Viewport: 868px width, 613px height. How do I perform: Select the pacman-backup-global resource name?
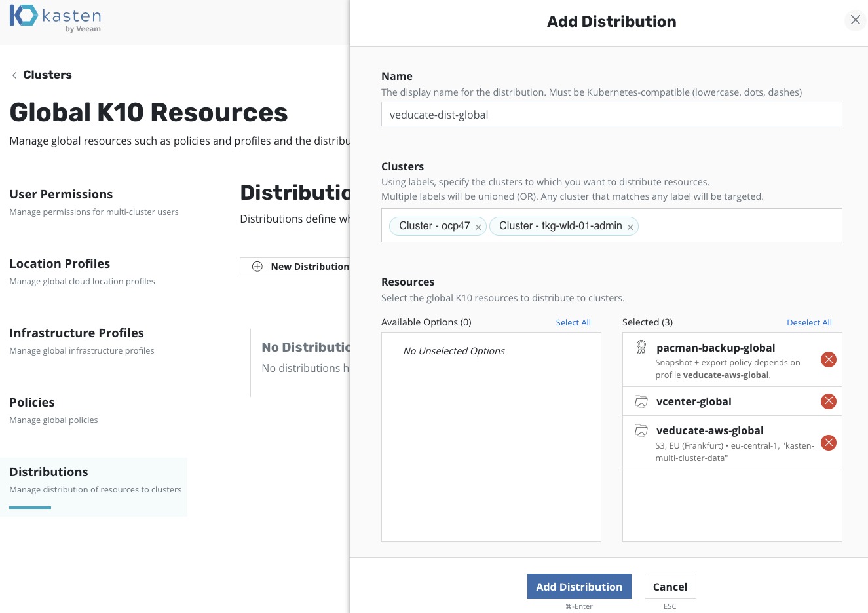[715, 348]
